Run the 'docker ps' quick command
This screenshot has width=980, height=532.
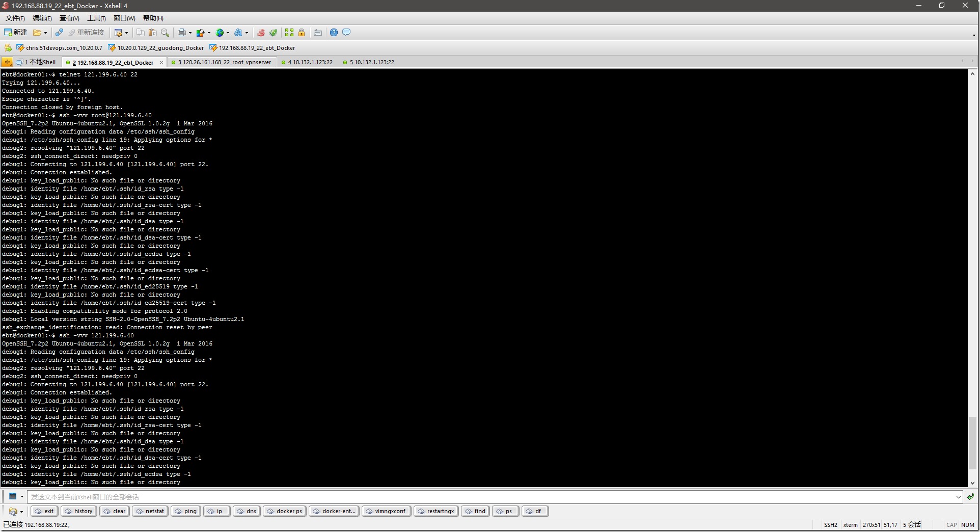[285, 511]
